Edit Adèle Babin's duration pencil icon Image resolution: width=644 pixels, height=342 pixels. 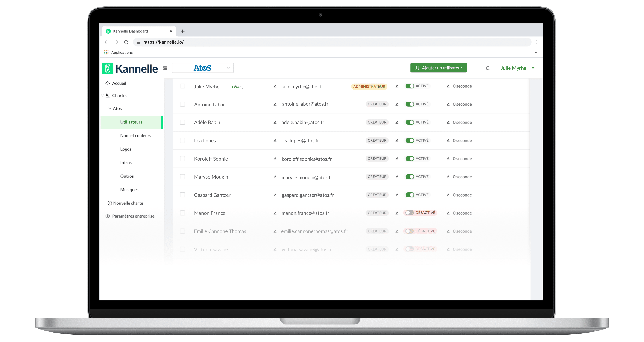448,122
